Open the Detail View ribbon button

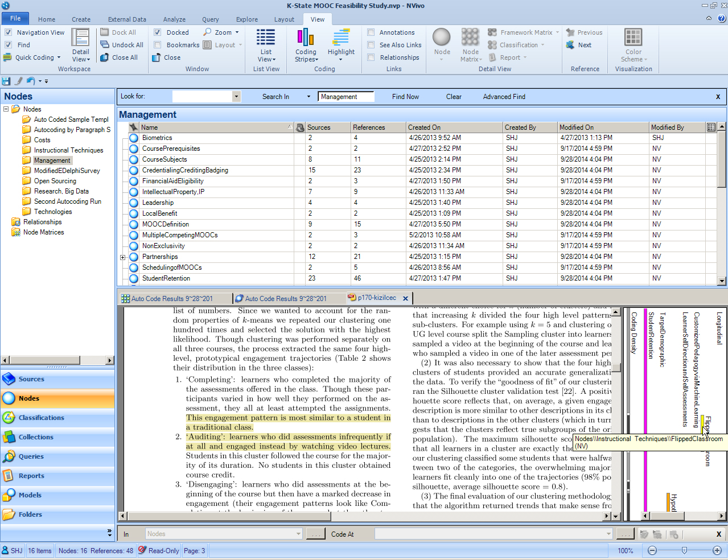(80, 45)
